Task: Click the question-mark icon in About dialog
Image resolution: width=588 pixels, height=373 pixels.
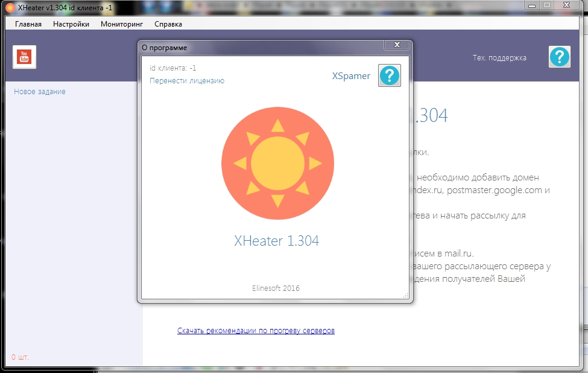Action: pyautogui.click(x=389, y=75)
